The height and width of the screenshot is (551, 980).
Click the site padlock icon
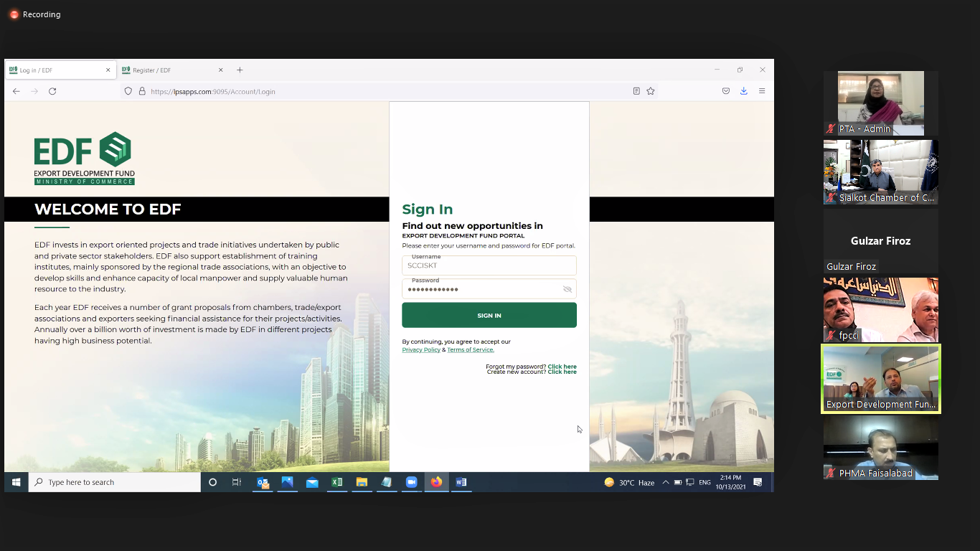[142, 91]
